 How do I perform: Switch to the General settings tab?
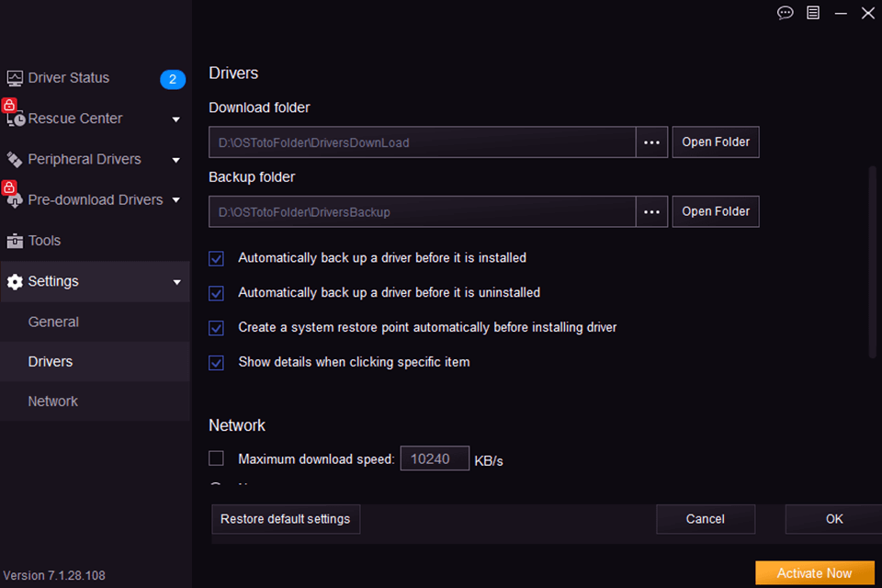click(53, 322)
